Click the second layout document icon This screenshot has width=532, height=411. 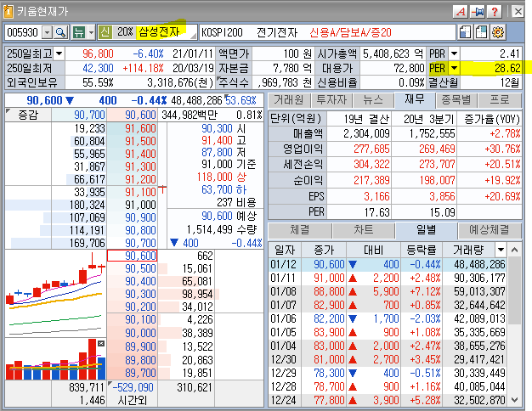(x=481, y=32)
